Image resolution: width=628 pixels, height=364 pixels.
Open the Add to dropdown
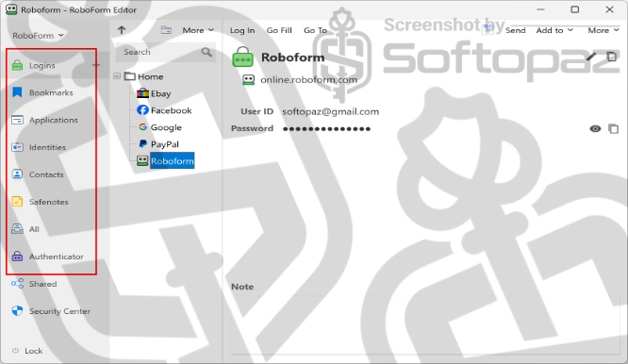pos(554,30)
